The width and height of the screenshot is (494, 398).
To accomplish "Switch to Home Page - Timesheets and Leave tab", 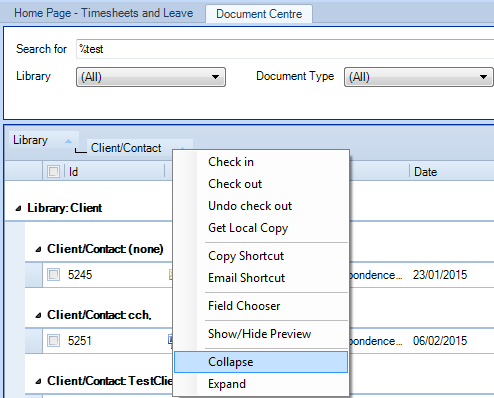I will coord(103,13).
